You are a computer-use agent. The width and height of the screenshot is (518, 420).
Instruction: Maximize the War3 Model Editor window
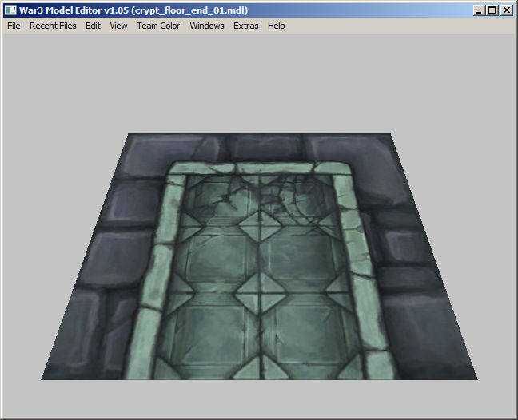[492, 10]
